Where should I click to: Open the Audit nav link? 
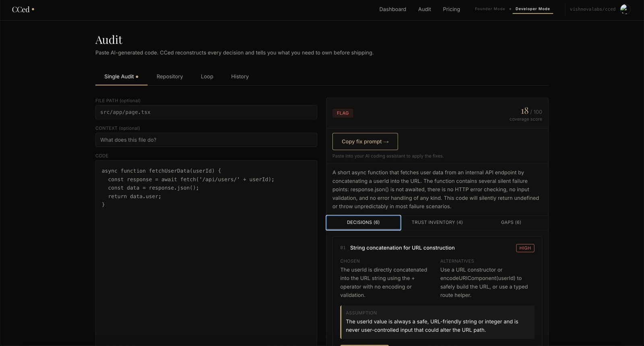tap(424, 9)
